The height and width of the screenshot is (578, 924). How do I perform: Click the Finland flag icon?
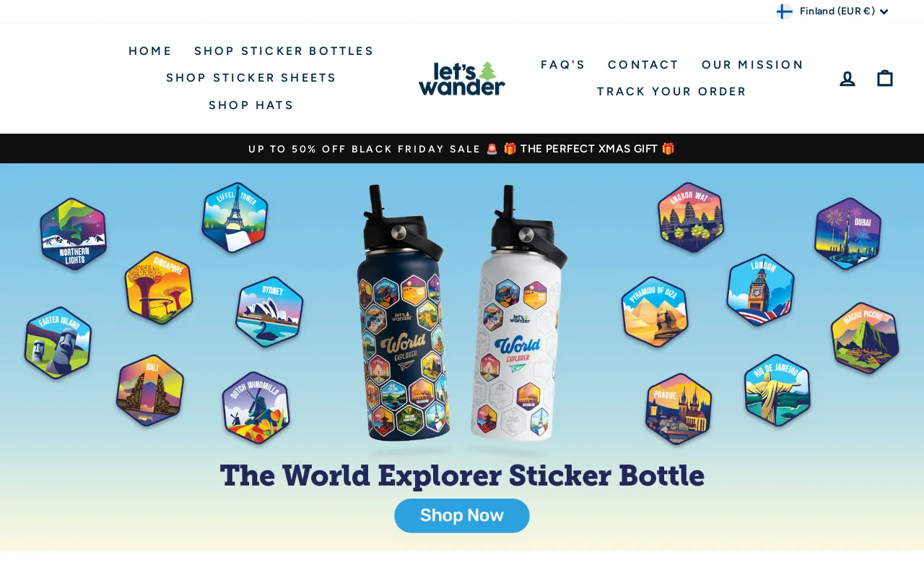784,11
